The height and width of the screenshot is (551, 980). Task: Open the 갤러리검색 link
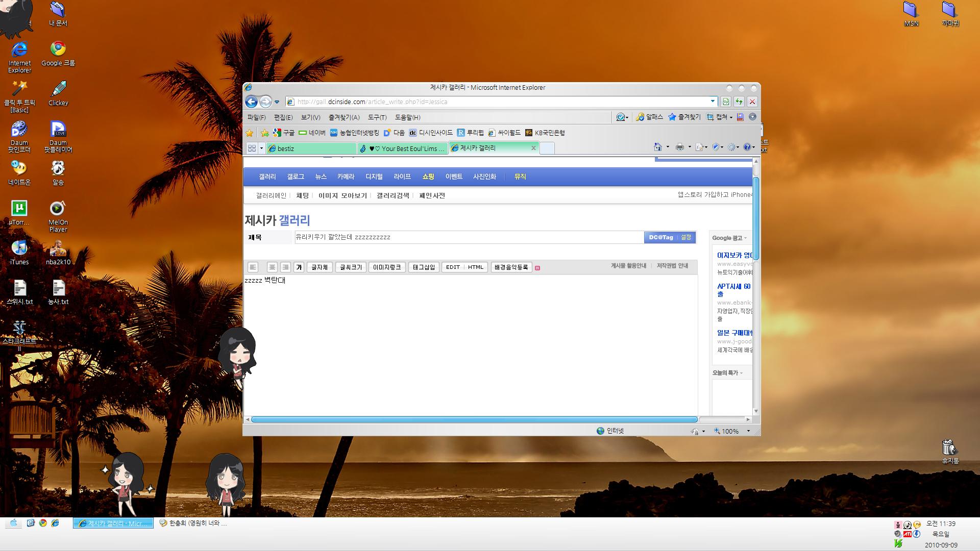tap(393, 195)
